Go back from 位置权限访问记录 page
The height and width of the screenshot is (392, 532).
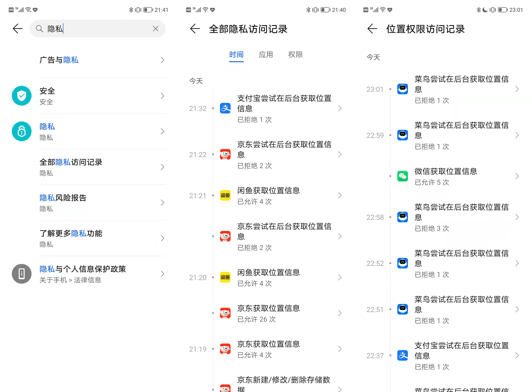pyautogui.click(x=372, y=29)
